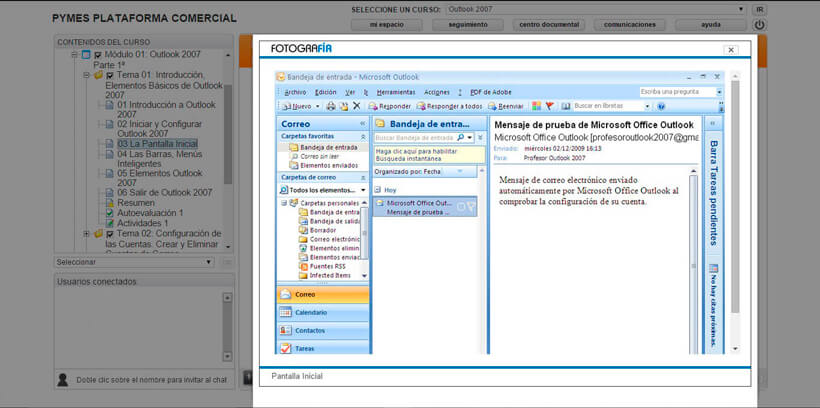The width and height of the screenshot is (820, 408).
Task: Open the Organizado por: Fecha header
Action: (x=425, y=172)
